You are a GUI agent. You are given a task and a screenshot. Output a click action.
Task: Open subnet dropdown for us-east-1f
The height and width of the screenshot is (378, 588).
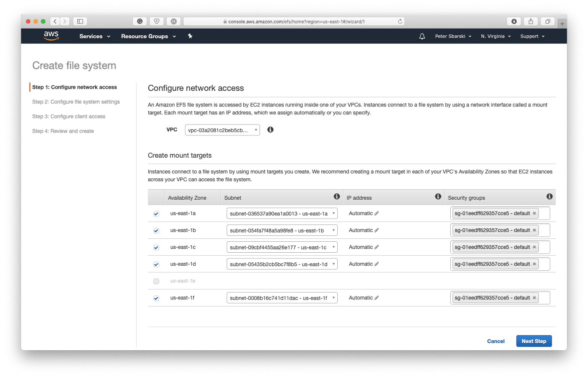tap(282, 298)
